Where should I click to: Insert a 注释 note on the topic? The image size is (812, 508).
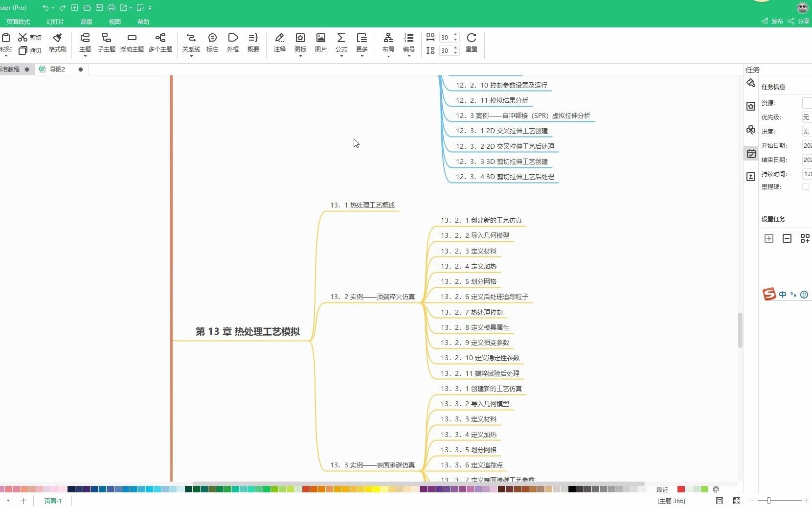pos(279,43)
